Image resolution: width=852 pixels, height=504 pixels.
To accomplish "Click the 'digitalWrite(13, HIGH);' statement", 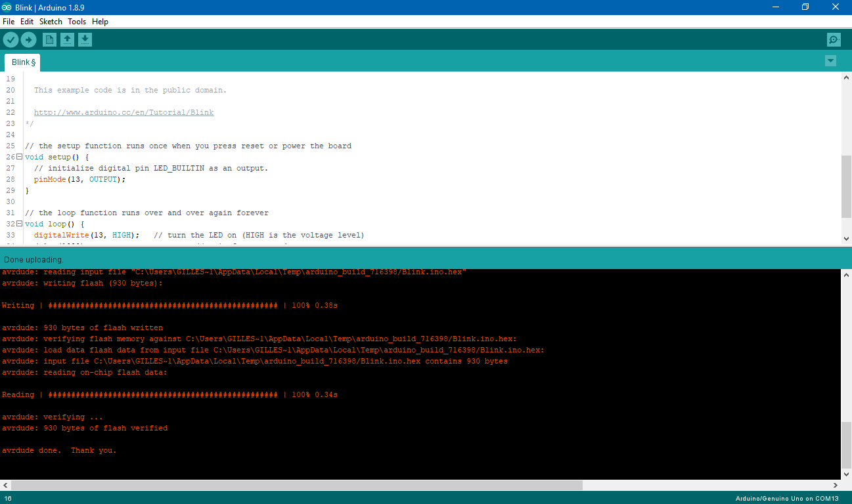I will [86, 235].
